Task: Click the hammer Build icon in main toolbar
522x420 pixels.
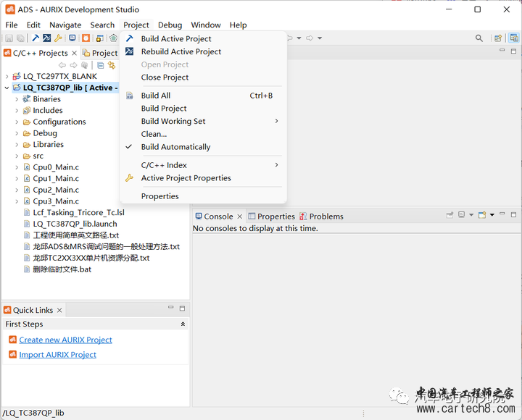Action: [36, 38]
